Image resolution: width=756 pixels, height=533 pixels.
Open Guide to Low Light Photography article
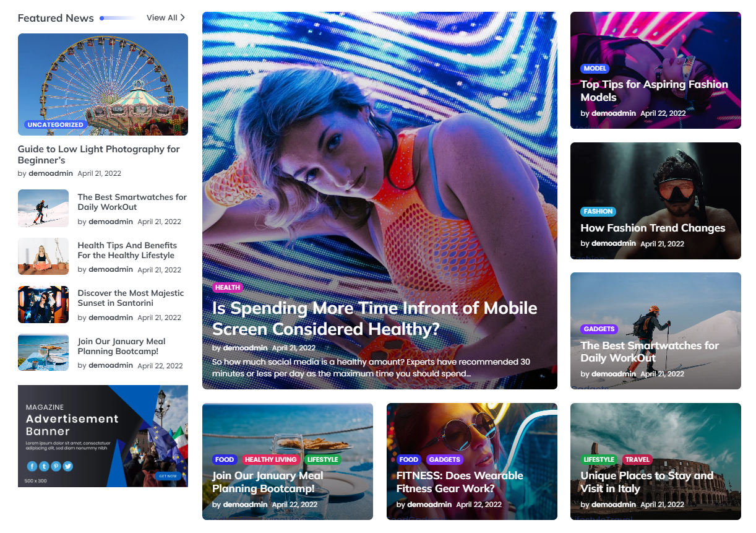(x=99, y=155)
